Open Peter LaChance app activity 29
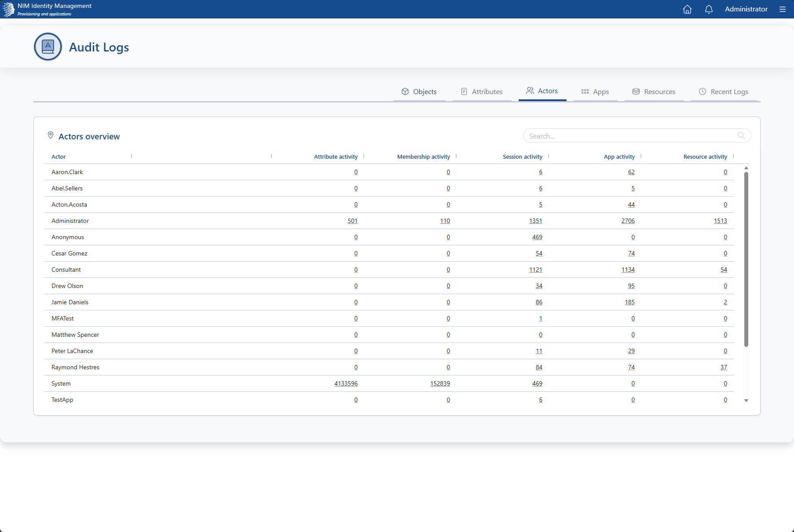The image size is (794, 532). pos(631,351)
